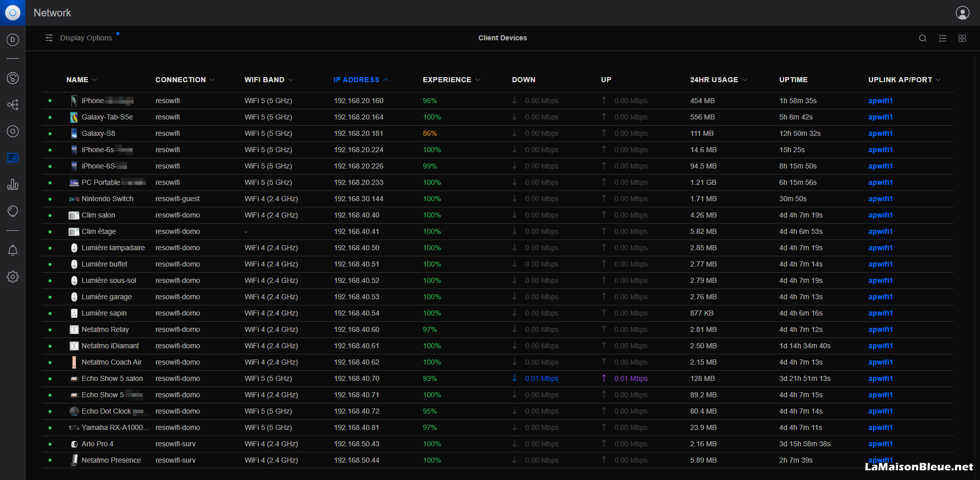Click the UP column header
This screenshot has width=980, height=480.
(x=606, y=80)
